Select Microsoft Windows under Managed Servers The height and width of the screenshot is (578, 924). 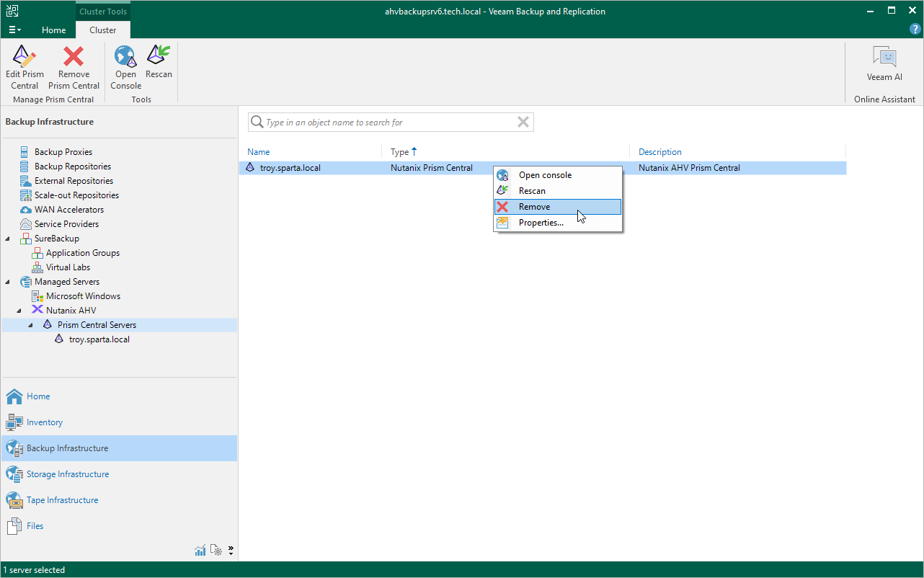(x=83, y=296)
